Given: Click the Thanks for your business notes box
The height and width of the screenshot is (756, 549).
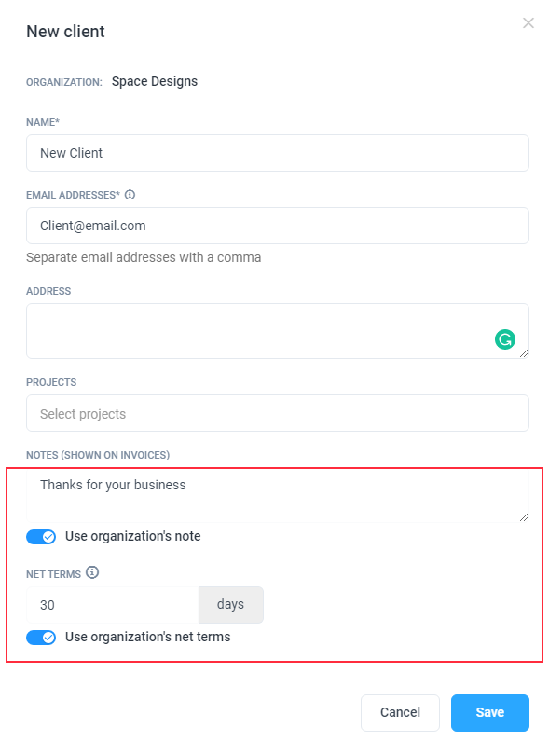Looking at the screenshot, I should 278,497.
